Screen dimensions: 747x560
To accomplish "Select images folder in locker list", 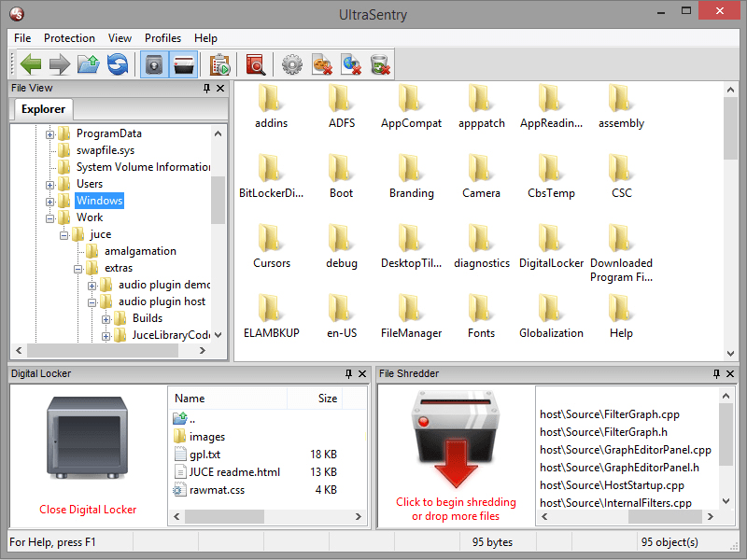I will pos(200,437).
